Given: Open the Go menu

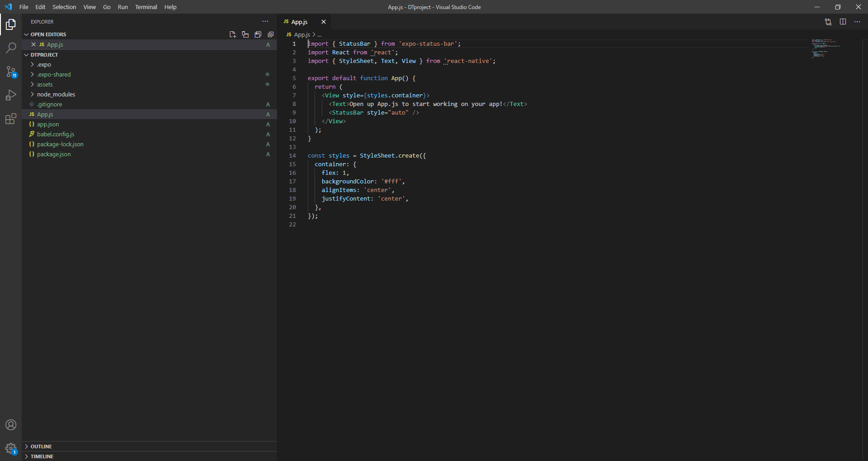Looking at the screenshot, I should (107, 7).
